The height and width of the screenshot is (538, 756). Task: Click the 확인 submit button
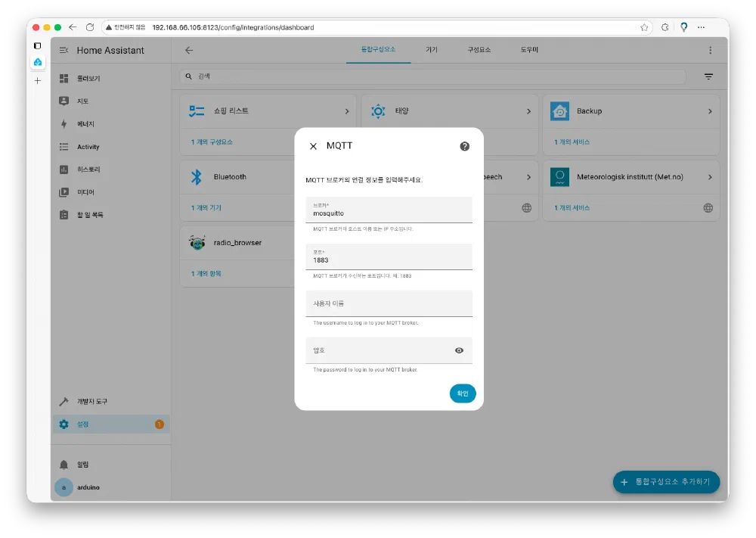click(463, 393)
